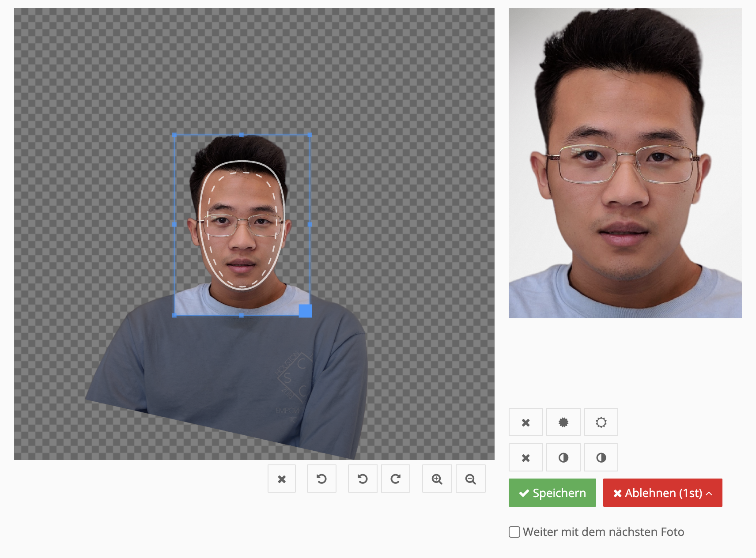This screenshot has width=756, height=558.
Task: Rotate photo counterclockwise using the paired left-rotate icon
Action: [x=363, y=479]
